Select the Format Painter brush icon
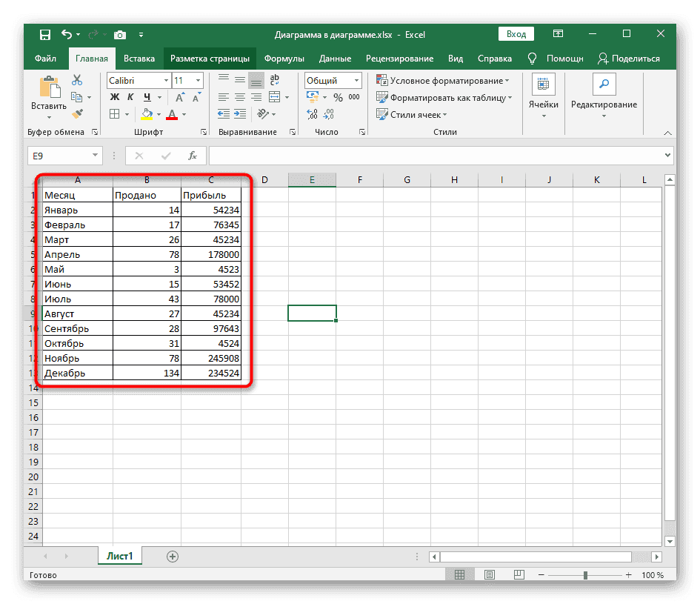This screenshot has width=700, height=604. click(x=77, y=113)
